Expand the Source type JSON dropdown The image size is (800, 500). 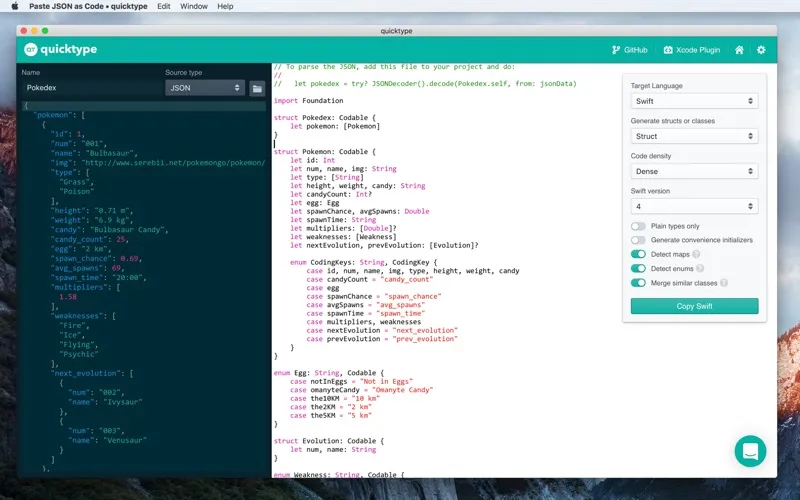(205, 88)
